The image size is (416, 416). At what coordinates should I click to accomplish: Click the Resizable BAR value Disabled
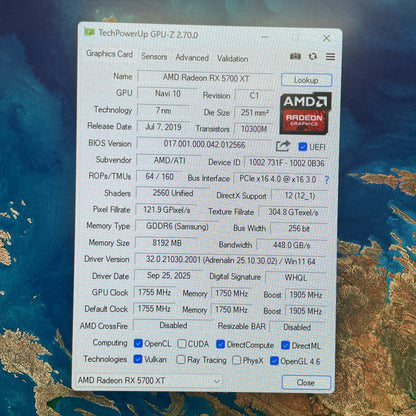[x=297, y=327]
